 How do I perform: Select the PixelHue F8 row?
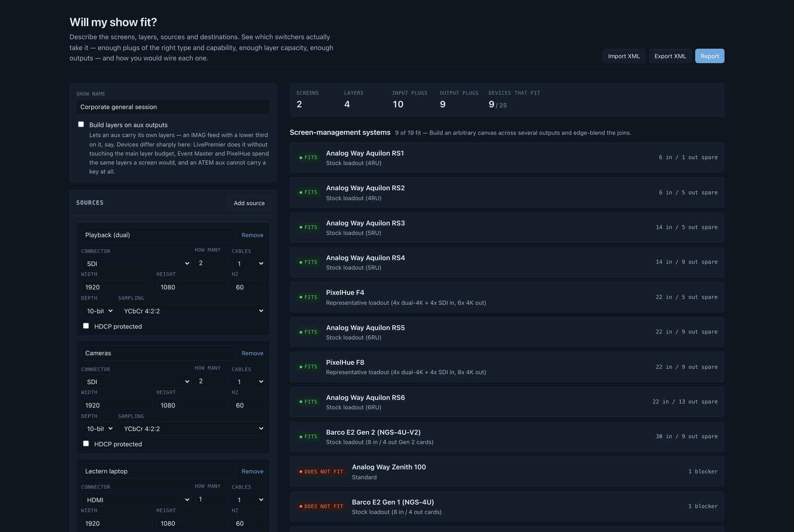(507, 367)
